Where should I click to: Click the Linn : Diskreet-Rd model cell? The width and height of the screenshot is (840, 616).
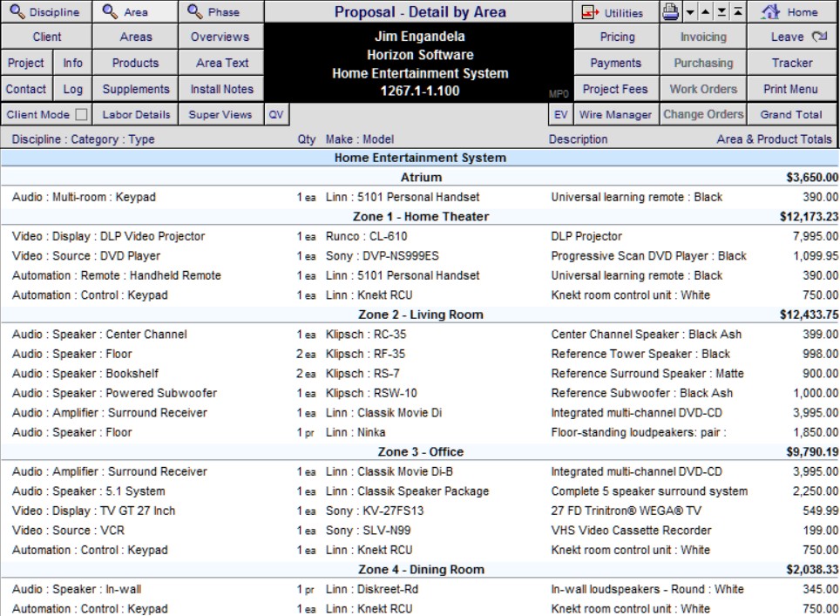(372, 589)
